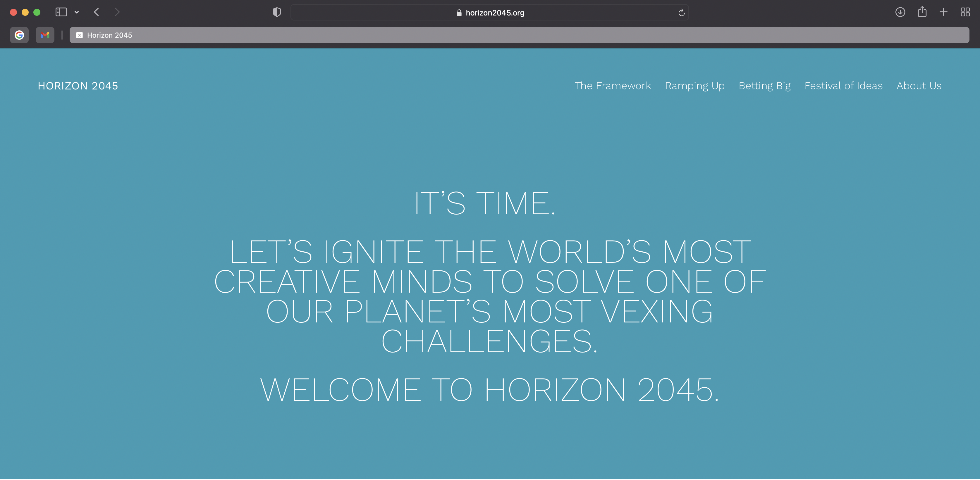Toggle the Safari sidebar icon
Screen dimensions: 980x480
pyautogui.click(x=61, y=12)
